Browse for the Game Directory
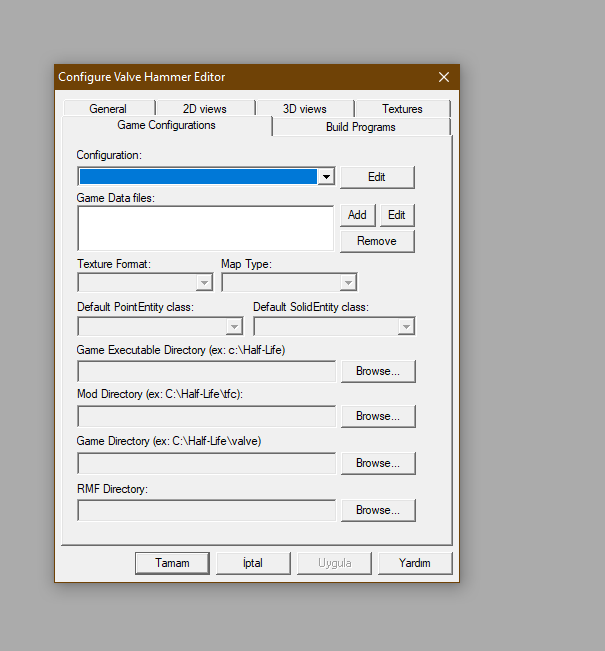 tap(378, 463)
